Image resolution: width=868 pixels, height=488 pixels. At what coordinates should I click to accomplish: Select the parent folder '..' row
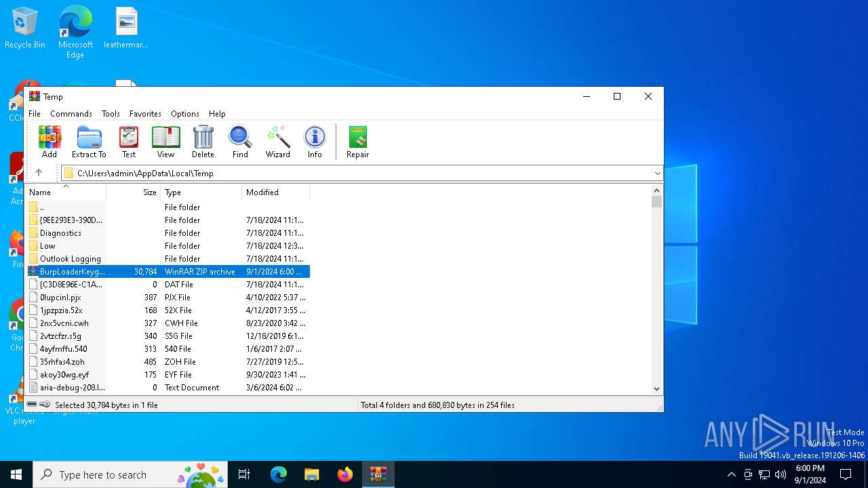point(168,207)
